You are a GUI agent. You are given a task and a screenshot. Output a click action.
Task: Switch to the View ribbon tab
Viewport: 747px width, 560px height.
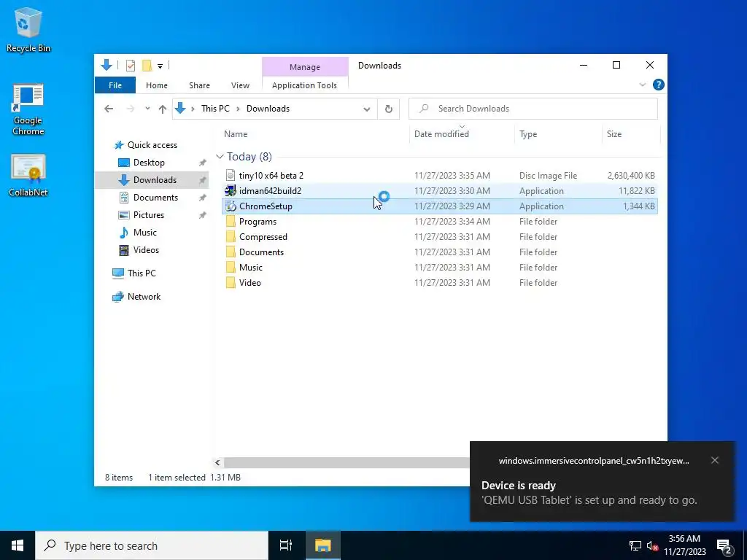[x=240, y=85]
